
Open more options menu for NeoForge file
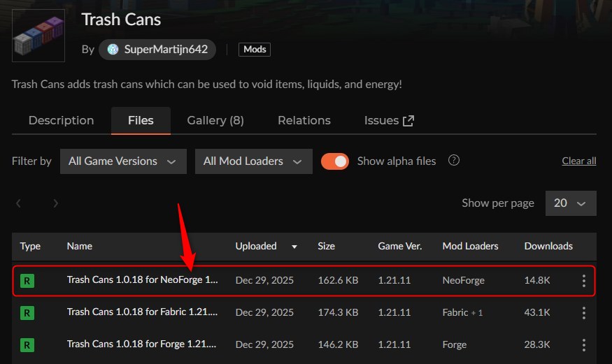click(x=583, y=281)
